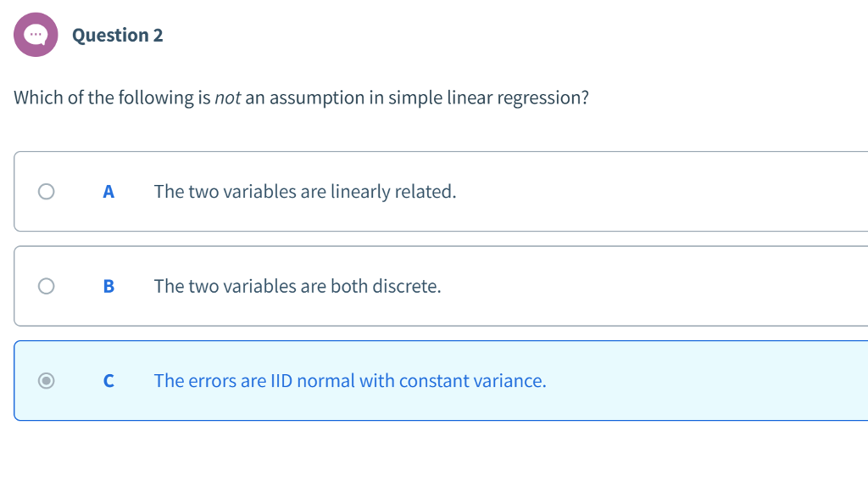Click the question text about regression assumptions
Viewport: 868px width, 504px height.
pyautogui.click(x=301, y=98)
